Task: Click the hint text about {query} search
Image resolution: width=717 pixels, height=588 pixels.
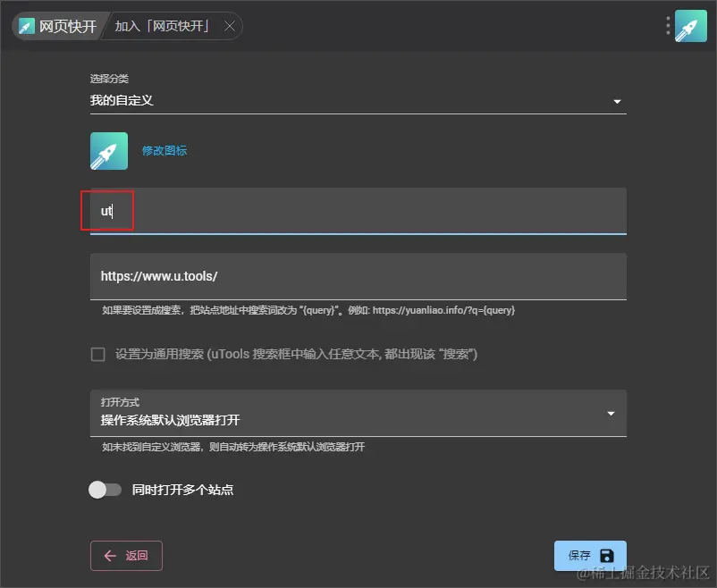Action: point(308,310)
